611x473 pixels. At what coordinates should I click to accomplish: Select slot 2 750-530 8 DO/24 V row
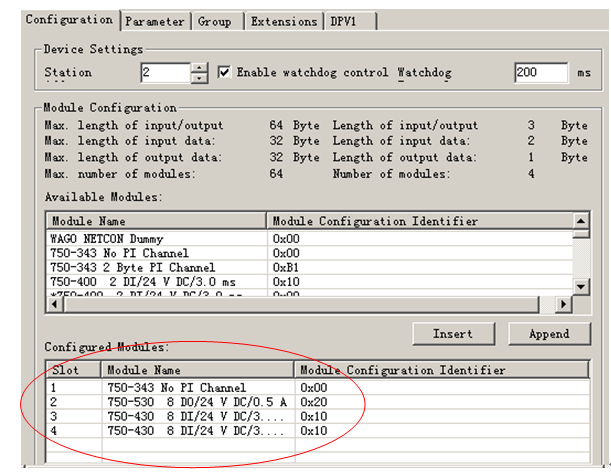(x=318, y=402)
